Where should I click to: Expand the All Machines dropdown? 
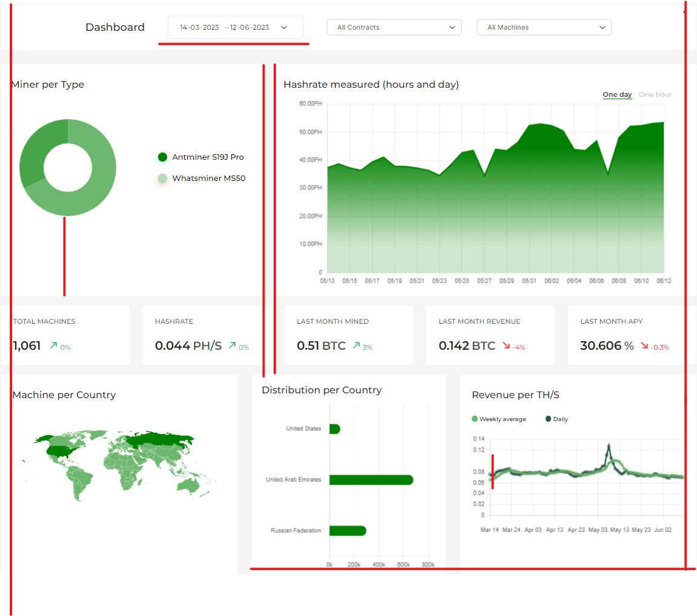tap(544, 27)
